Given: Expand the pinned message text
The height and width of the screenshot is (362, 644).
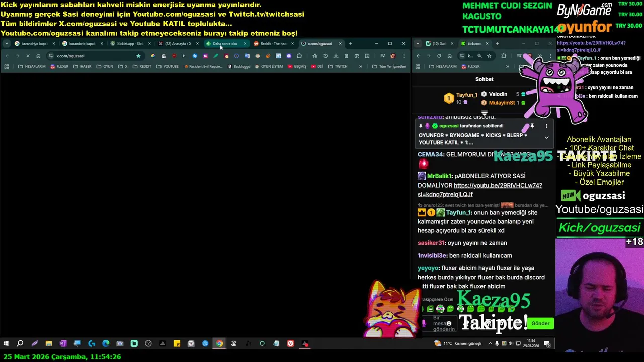Looking at the screenshot, I should 546,137.
